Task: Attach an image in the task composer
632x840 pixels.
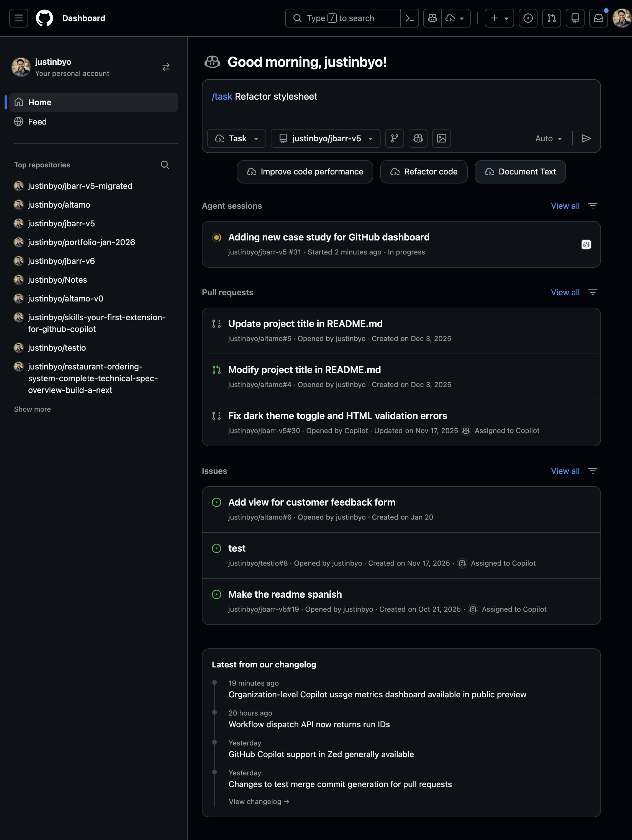Action: [441, 138]
